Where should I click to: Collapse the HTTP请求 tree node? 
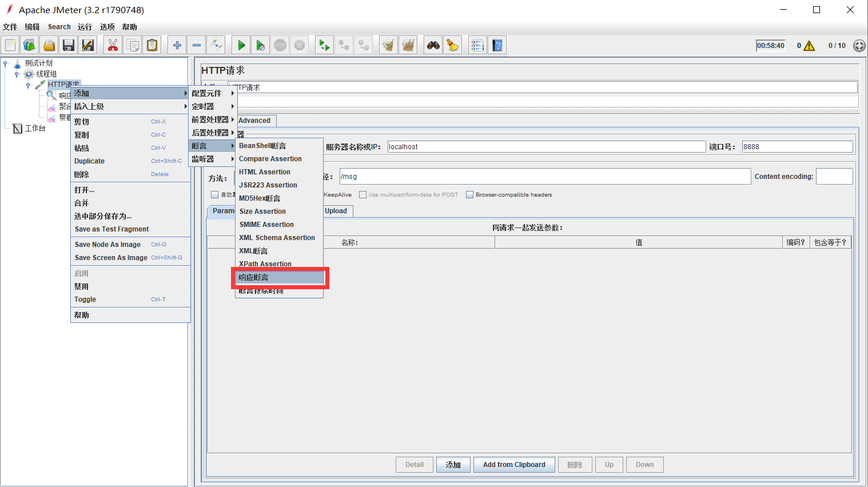pos(28,85)
